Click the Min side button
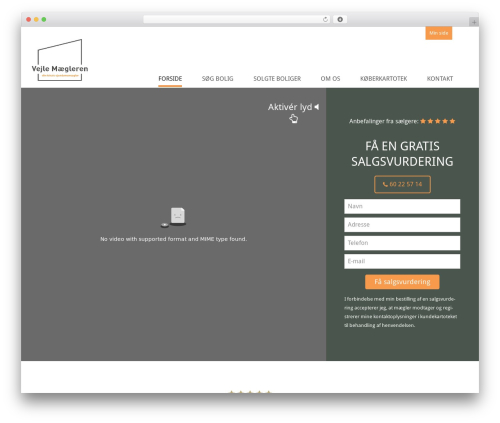The height and width of the screenshot is (423, 500). point(439,33)
